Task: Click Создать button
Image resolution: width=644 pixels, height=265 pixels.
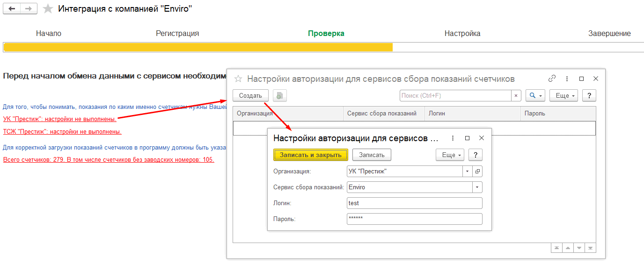Action: point(250,95)
